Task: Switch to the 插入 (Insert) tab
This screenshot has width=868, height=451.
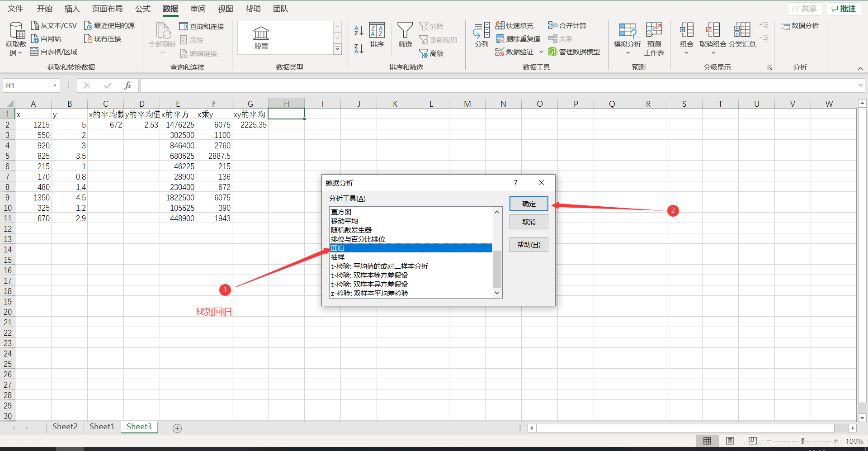Action: [72, 9]
